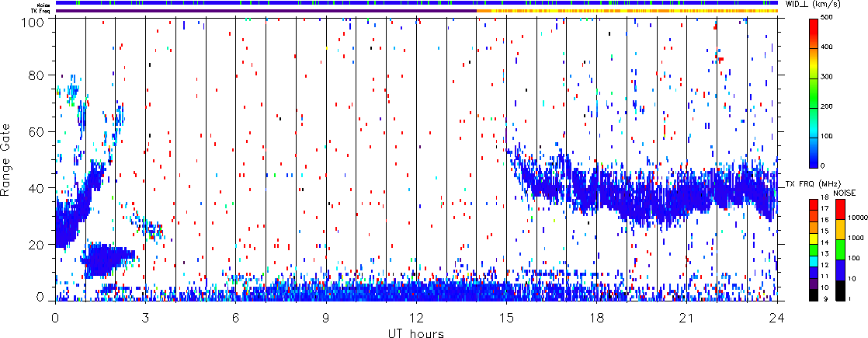Click the 18 tick label on UT hours axis
Viewport: 868px width, 338px height.
pyautogui.click(x=597, y=318)
